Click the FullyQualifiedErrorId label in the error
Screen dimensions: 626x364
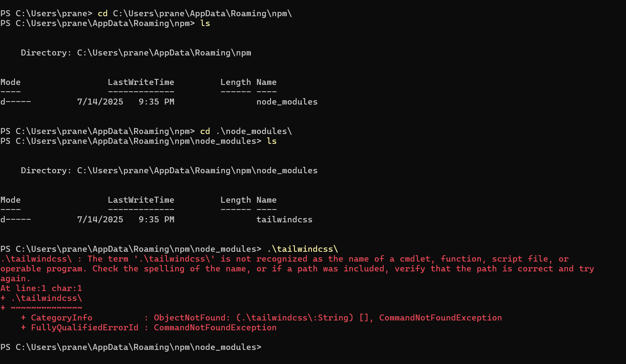pos(84,328)
